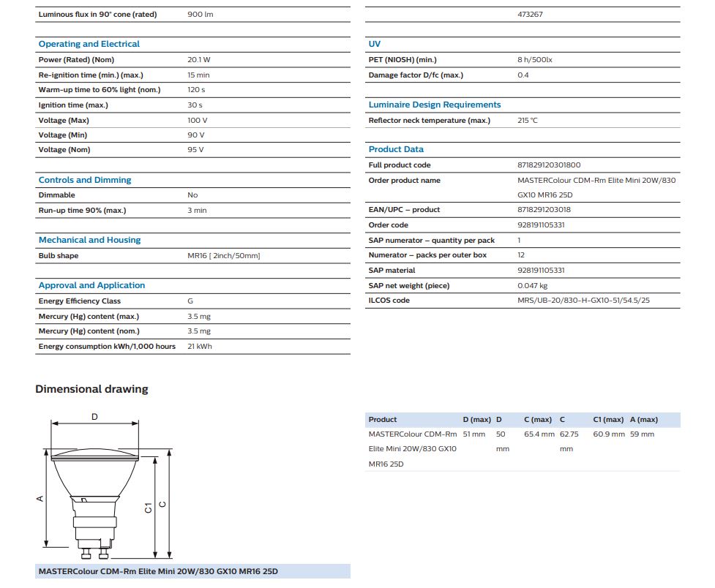The image size is (715, 588).
Task: Click the 'D (max)' column header
Action: coord(477,420)
